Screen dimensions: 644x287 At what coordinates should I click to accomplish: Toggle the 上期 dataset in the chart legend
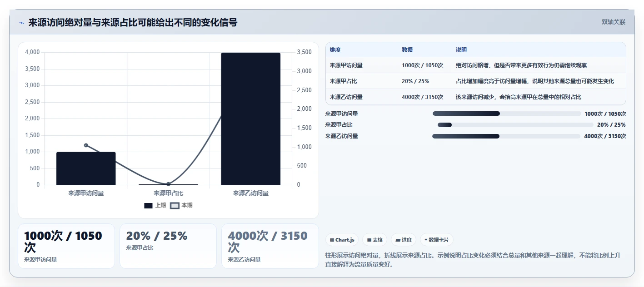[155, 205]
